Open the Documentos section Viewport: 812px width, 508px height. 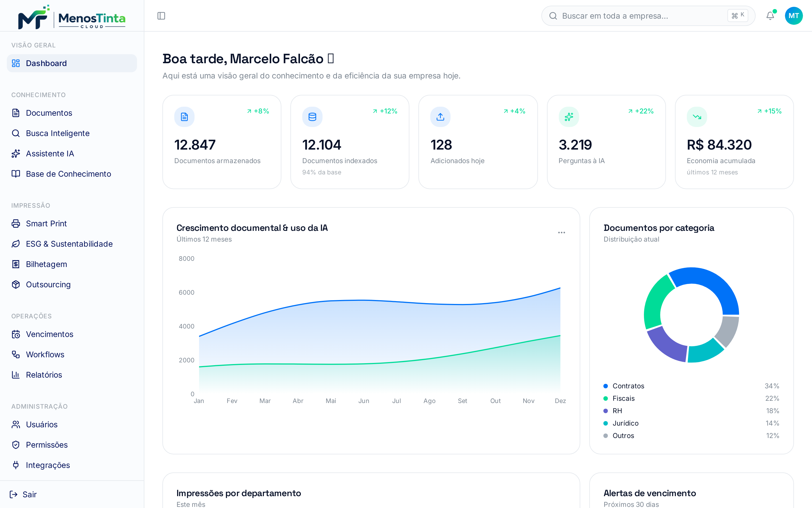point(72,113)
